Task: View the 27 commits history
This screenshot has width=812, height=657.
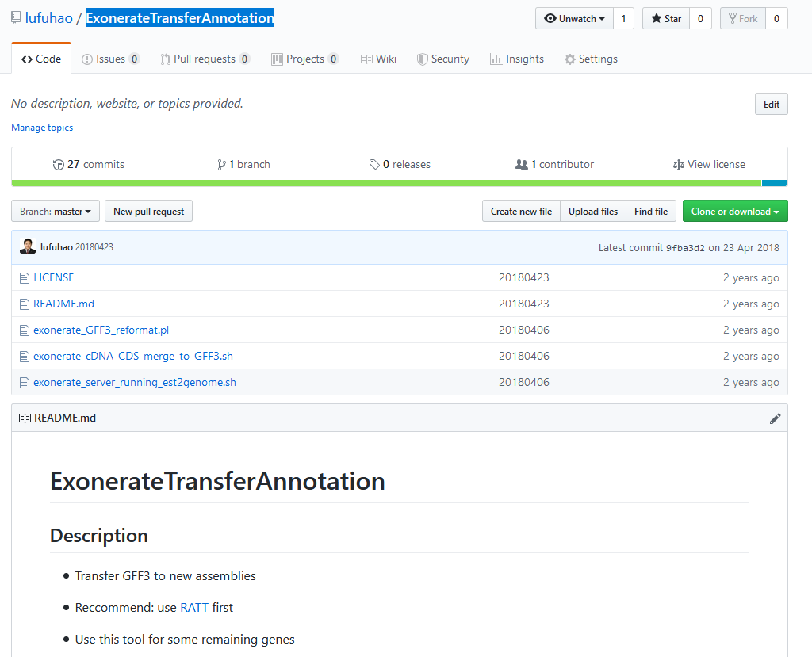Action: pyautogui.click(x=89, y=164)
